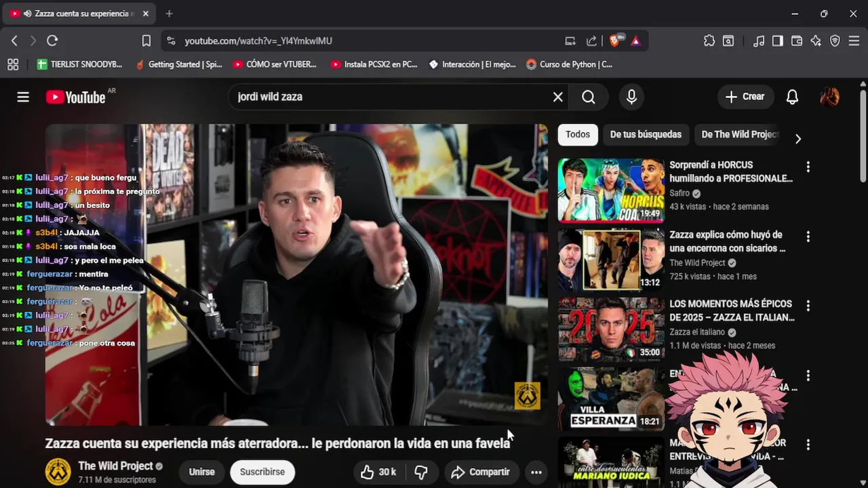This screenshot has width=868, height=488.
Task: Open Zazza explica cómo huyó thumbnail
Action: click(x=611, y=260)
